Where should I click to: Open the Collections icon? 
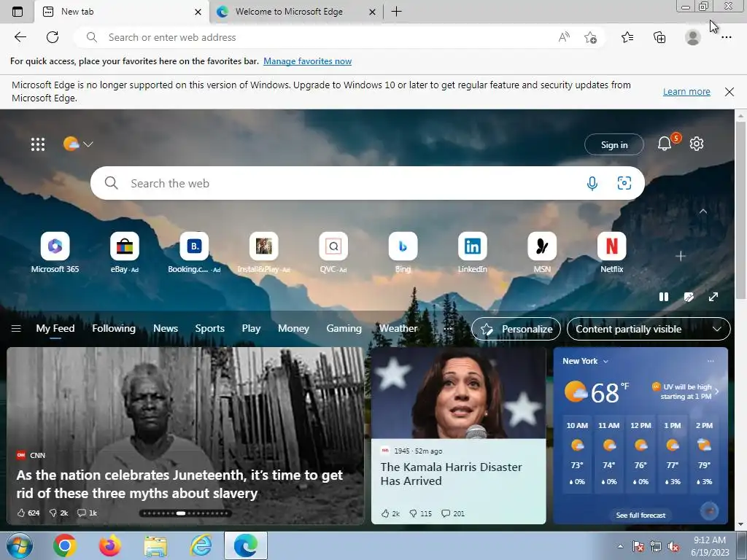[x=659, y=37]
